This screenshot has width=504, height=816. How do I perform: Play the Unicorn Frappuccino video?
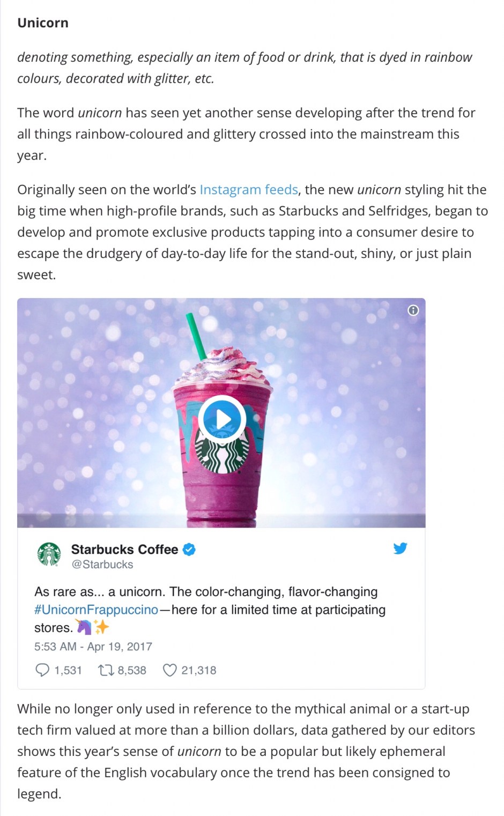click(x=222, y=419)
